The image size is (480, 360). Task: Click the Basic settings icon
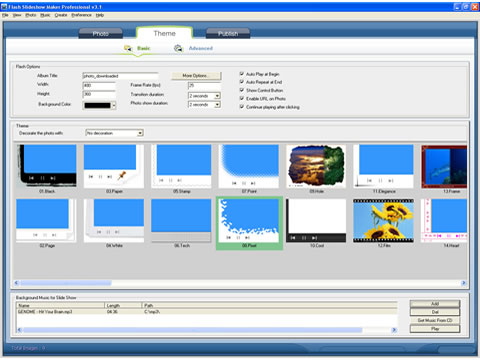click(x=128, y=48)
